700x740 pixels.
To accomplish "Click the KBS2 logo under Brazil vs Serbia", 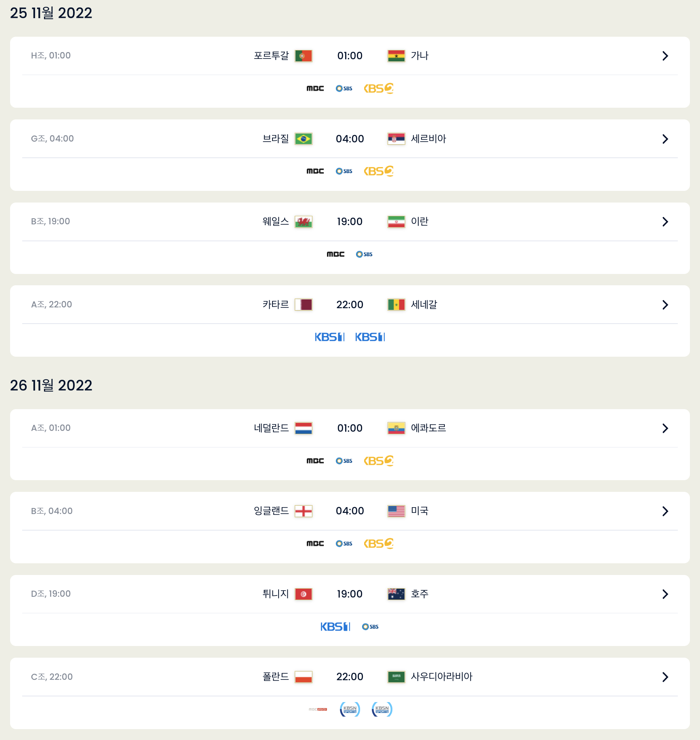I will 378,171.
